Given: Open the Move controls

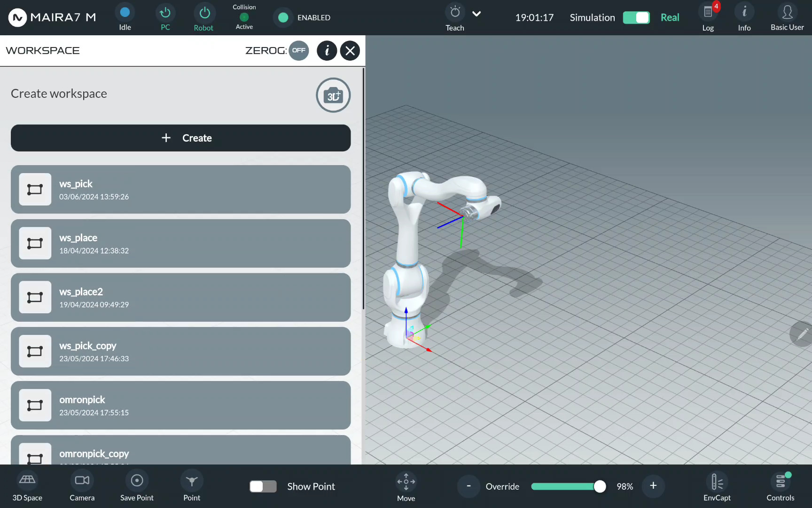Looking at the screenshot, I should (x=406, y=486).
